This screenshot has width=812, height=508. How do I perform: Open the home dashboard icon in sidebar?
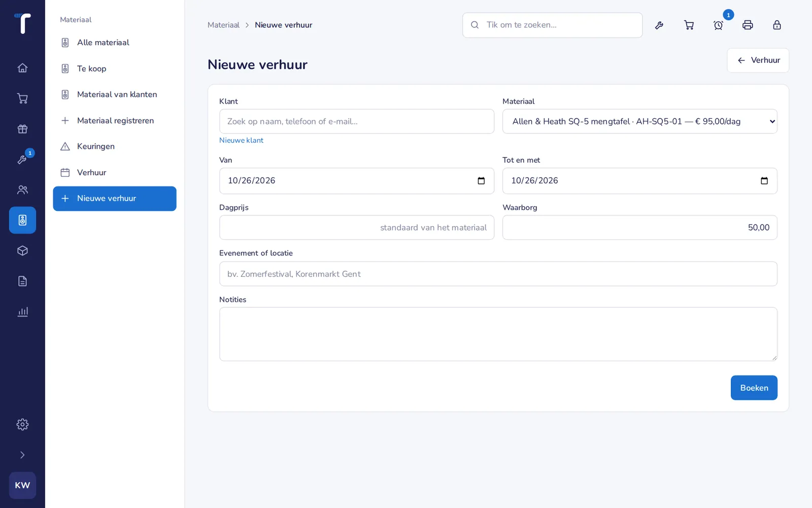(22, 68)
